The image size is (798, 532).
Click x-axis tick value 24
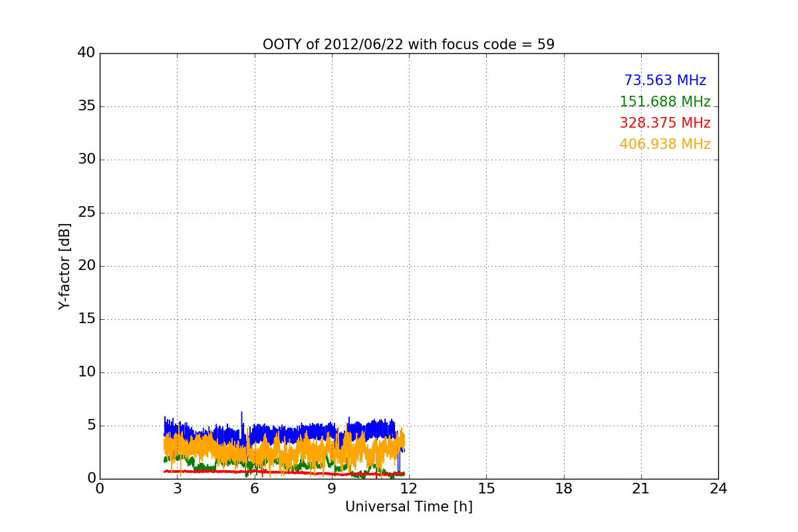click(718, 489)
